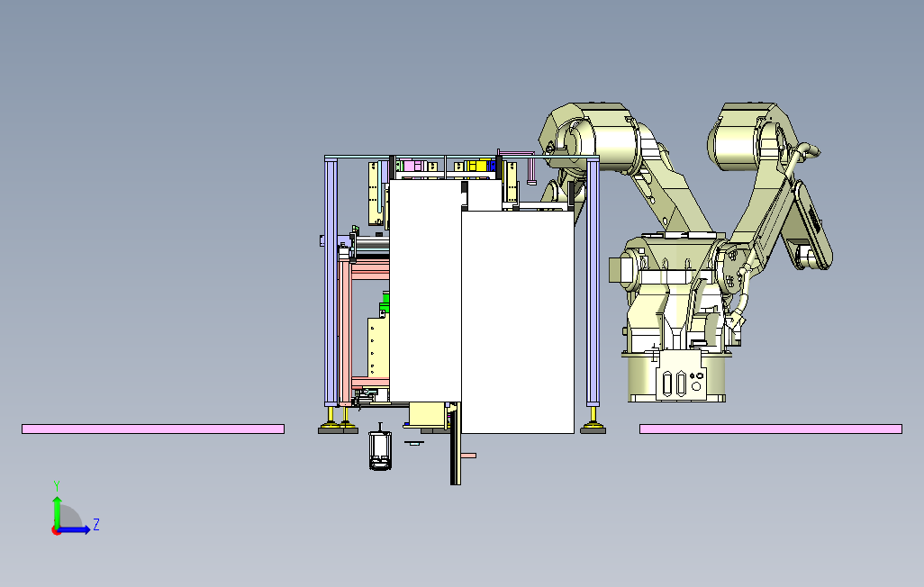The width and height of the screenshot is (924, 587).
Task: Select the left pink floor bar
Action: [x=153, y=429]
